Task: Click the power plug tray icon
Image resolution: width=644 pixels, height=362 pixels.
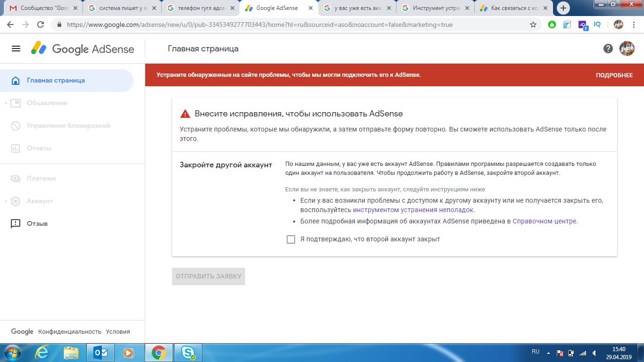Action: click(571, 353)
